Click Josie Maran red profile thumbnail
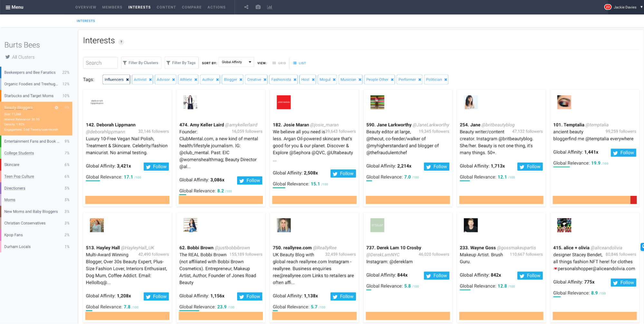This screenshot has height=324, width=644. click(284, 102)
